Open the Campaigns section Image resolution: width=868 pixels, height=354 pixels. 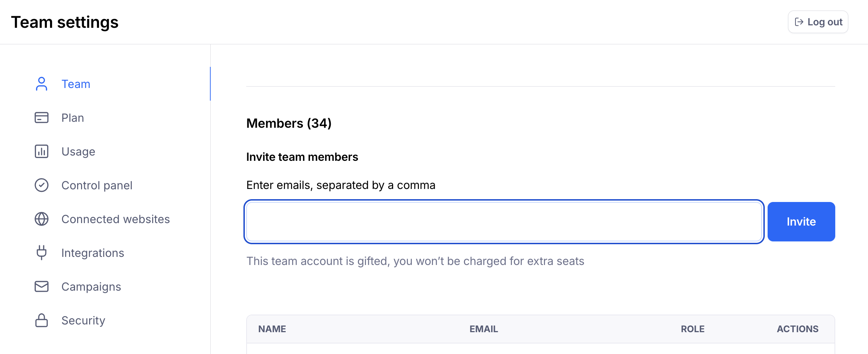click(x=91, y=287)
